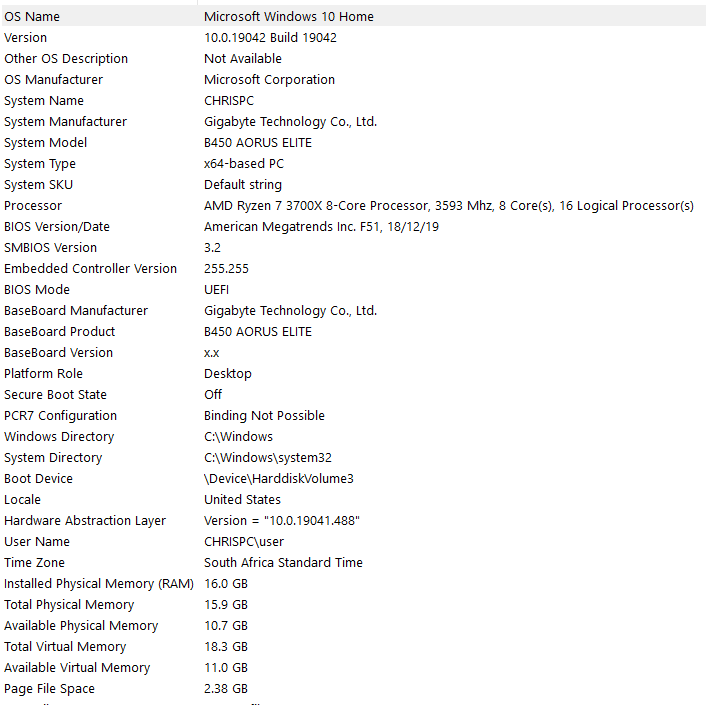Select the System Model label
Image resolution: width=706 pixels, height=705 pixels.
45,143
